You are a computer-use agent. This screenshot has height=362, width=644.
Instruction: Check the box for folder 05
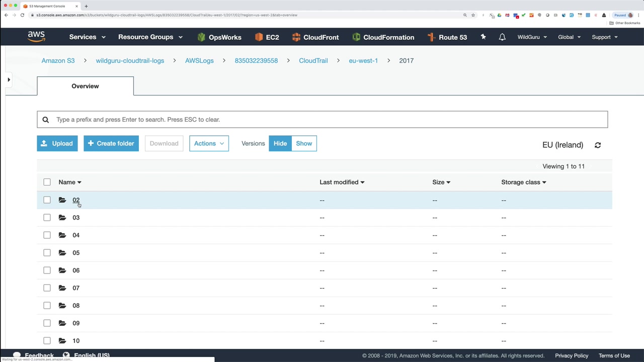47,253
